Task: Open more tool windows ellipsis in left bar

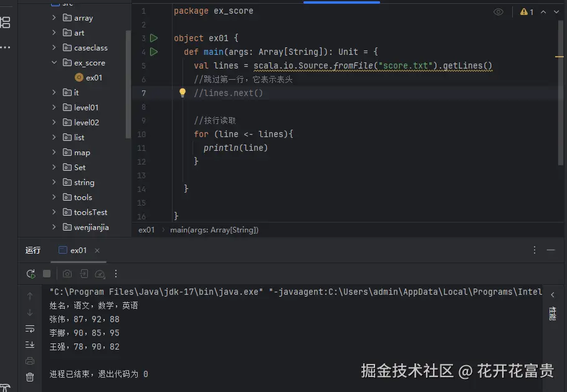Action: (5, 47)
